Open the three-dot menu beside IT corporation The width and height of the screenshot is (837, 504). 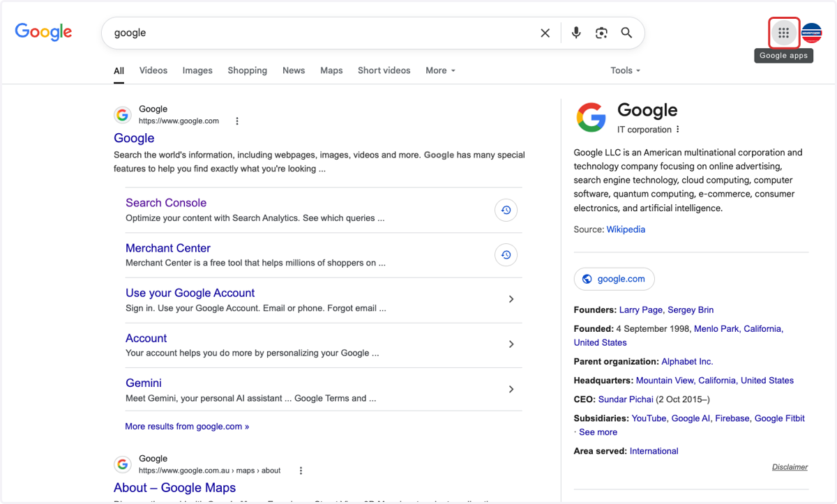[678, 130]
